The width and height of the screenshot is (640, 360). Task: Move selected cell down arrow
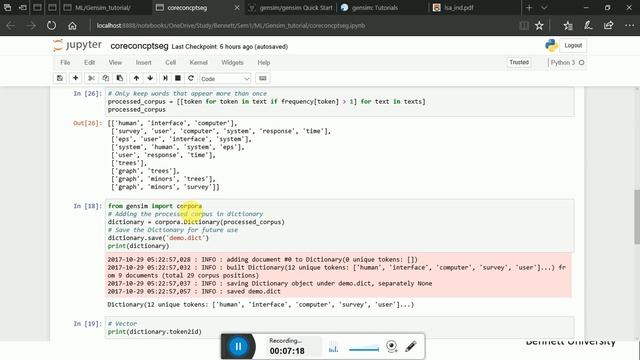[150, 78]
